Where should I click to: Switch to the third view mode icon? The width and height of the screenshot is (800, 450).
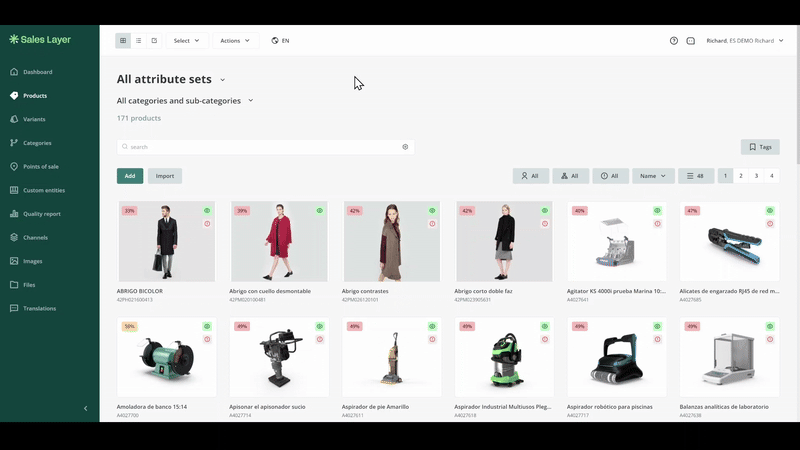pyautogui.click(x=154, y=40)
